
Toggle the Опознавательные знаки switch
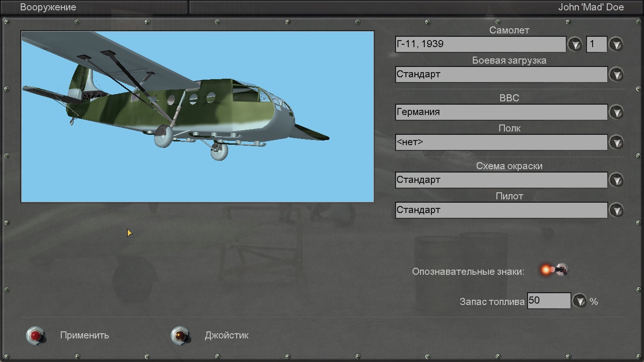pos(554,270)
